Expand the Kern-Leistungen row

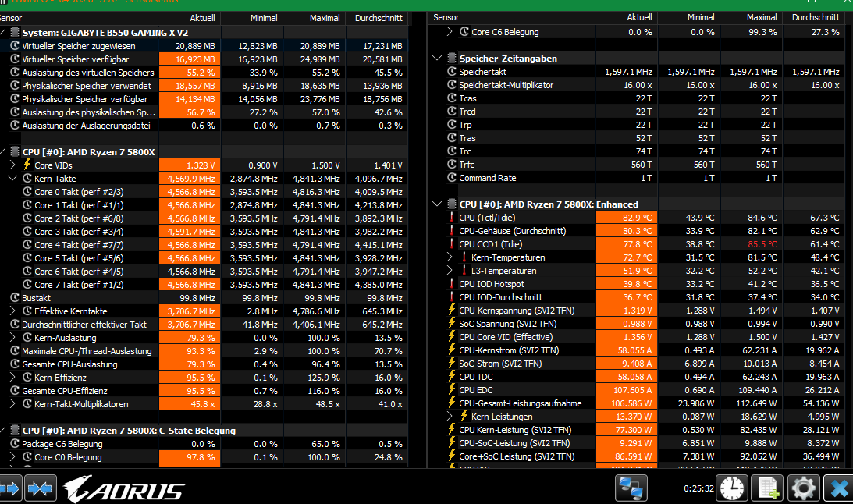(450, 416)
